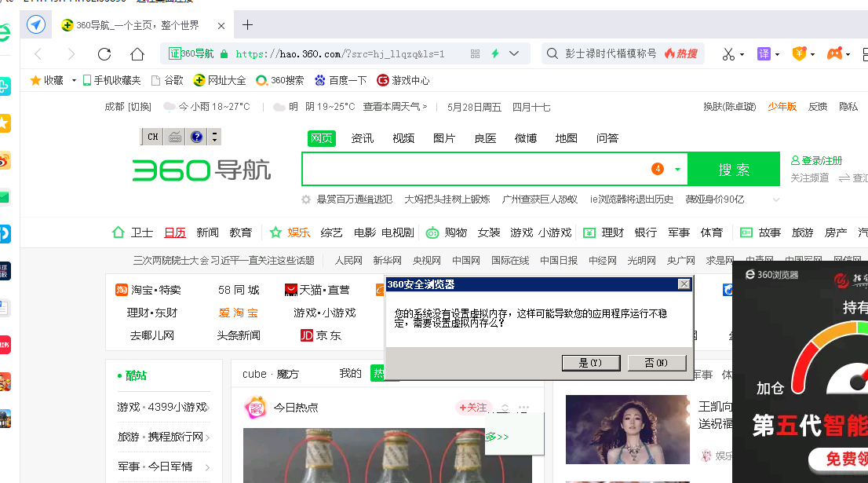Click the green lightning speed mode icon
868x483 pixels.
[495, 53]
